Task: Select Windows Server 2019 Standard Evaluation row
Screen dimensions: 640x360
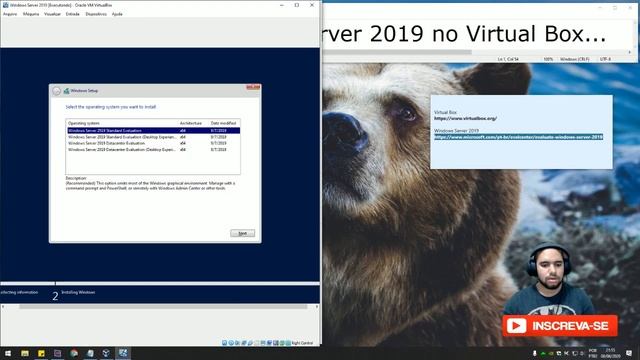Action: (x=153, y=131)
